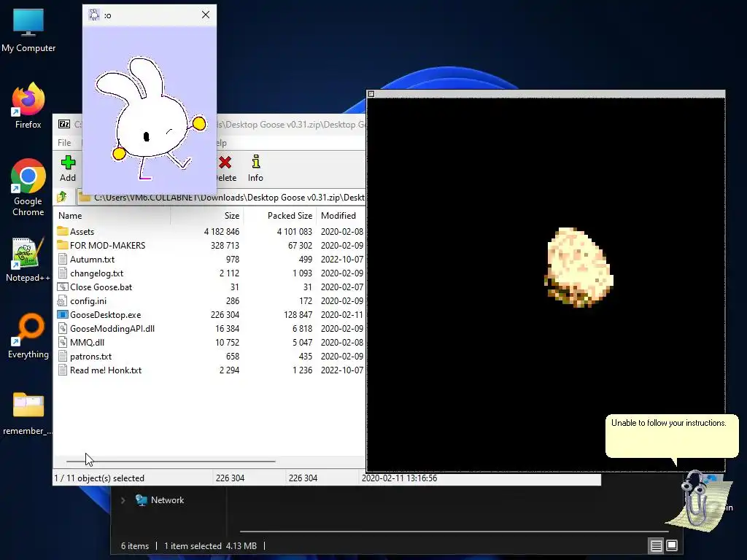Open Everything search shortcut

pos(28,335)
